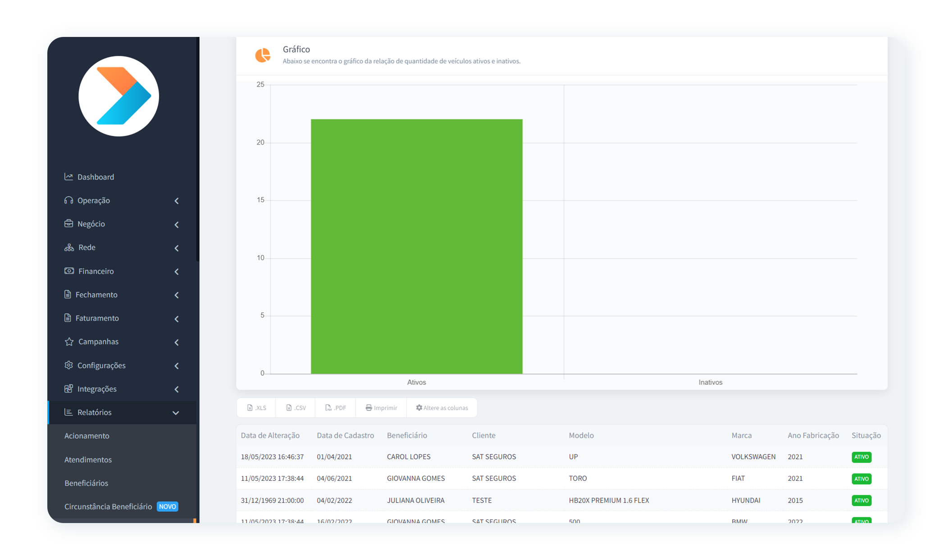Sort by Data de Alteração column
944x560 pixels.
[270, 435]
